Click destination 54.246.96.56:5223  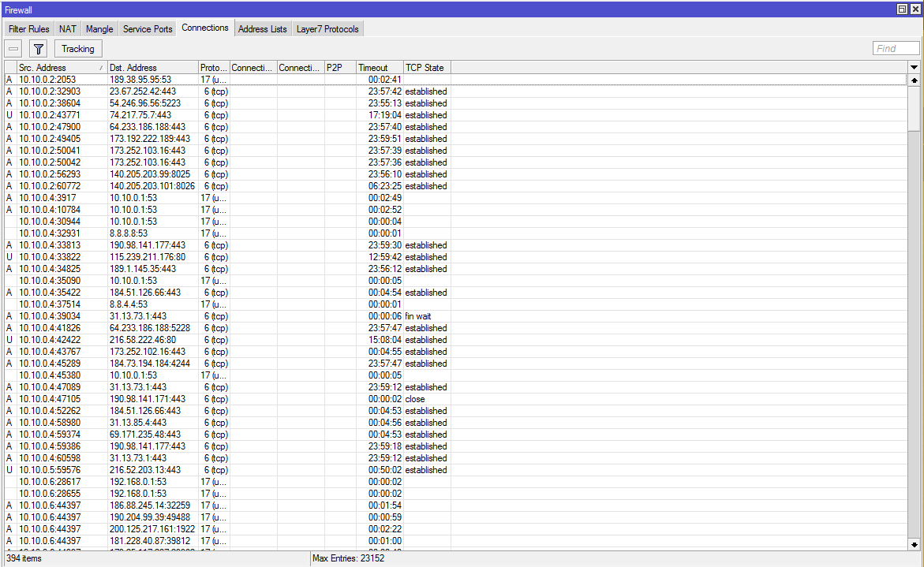(x=145, y=103)
